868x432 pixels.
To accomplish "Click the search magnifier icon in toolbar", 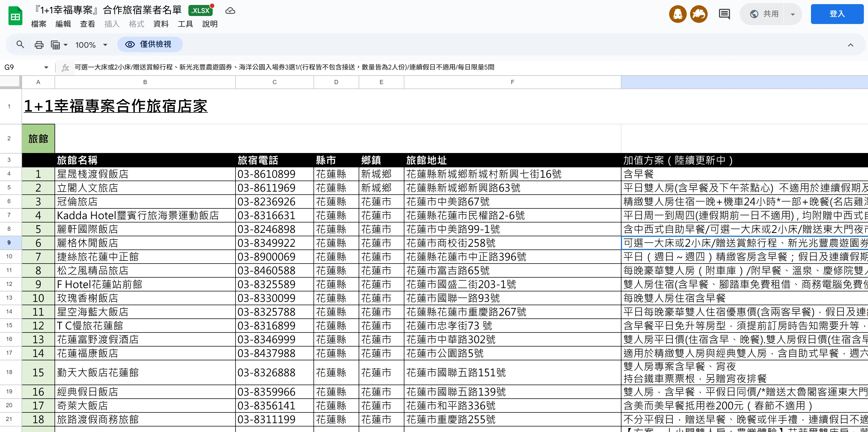I will click(x=20, y=44).
